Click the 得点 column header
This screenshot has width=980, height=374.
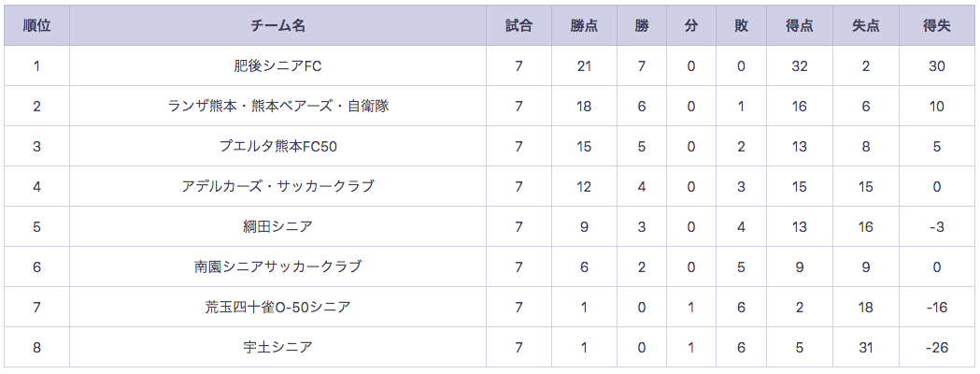tap(800, 25)
